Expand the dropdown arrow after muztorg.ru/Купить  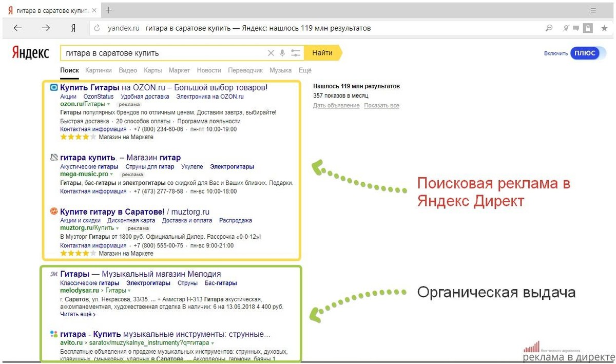click(x=117, y=228)
